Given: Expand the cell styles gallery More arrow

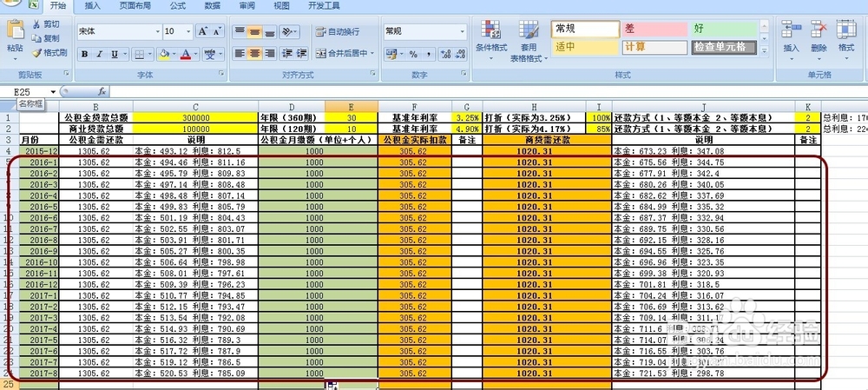Looking at the screenshot, I should coord(765,51).
